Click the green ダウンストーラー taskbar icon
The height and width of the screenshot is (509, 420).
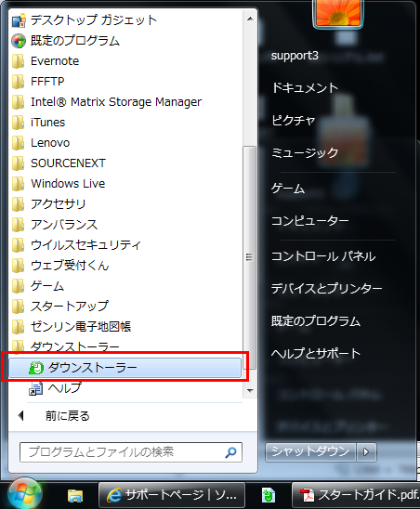click(269, 495)
